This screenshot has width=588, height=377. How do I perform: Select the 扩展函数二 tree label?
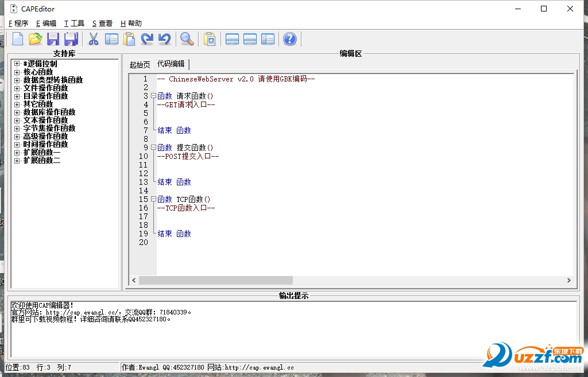point(42,161)
